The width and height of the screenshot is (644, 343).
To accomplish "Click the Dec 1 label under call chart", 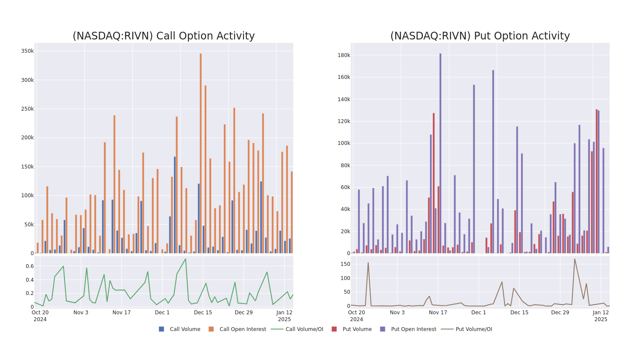I will 162,313.
